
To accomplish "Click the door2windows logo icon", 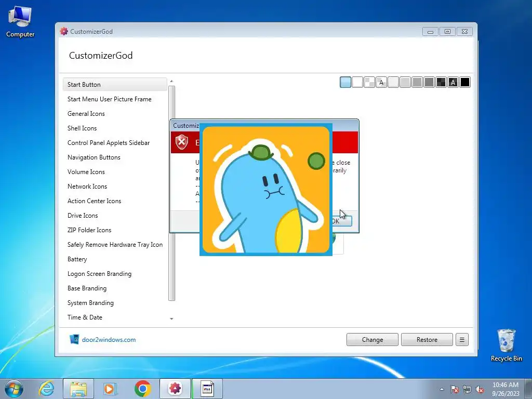I will click(74, 339).
